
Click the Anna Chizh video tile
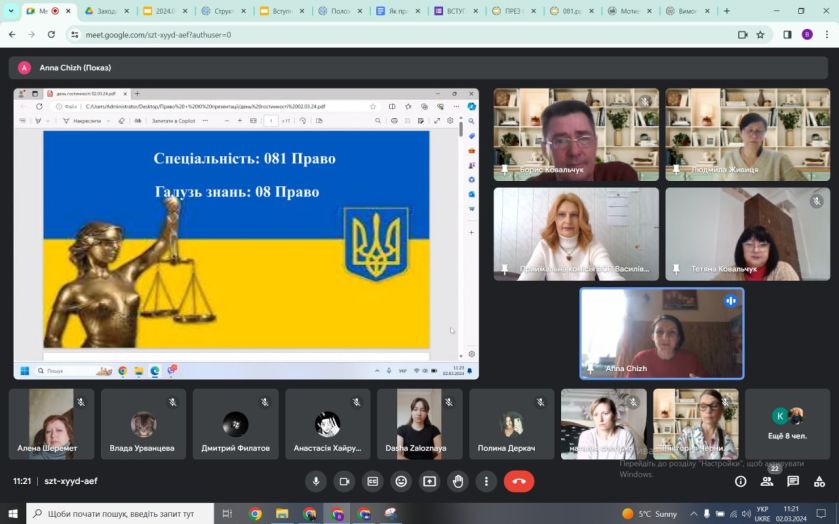[x=662, y=333]
